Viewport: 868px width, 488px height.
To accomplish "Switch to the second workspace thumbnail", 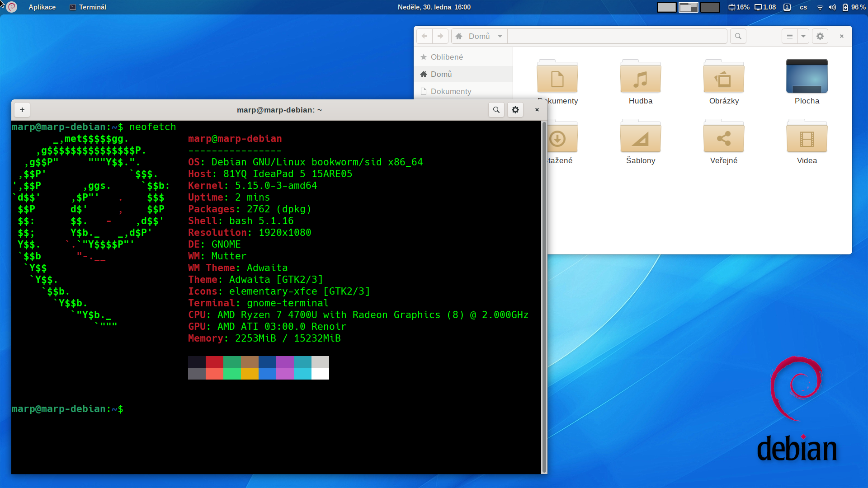I will [688, 7].
